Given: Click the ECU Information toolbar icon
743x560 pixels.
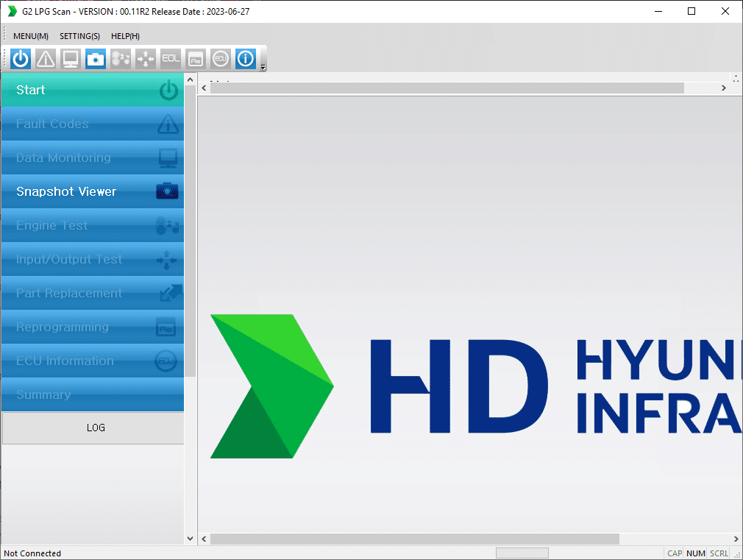Looking at the screenshot, I should [221, 59].
